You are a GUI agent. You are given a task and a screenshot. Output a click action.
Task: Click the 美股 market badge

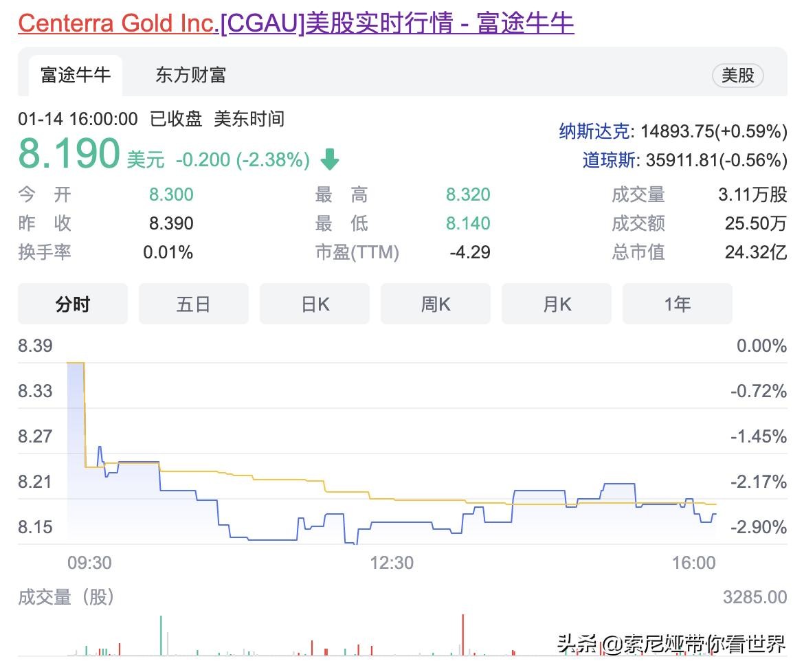click(737, 75)
